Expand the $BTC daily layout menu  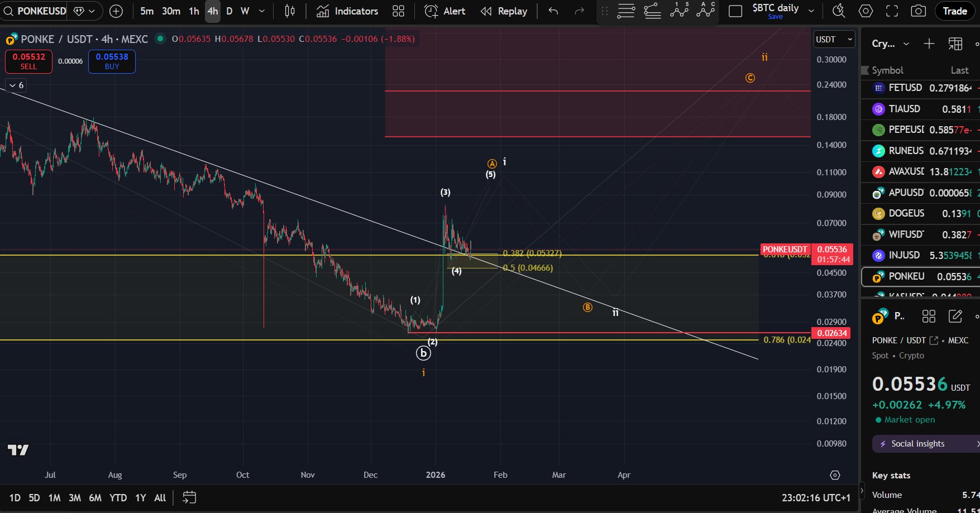pos(811,11)
